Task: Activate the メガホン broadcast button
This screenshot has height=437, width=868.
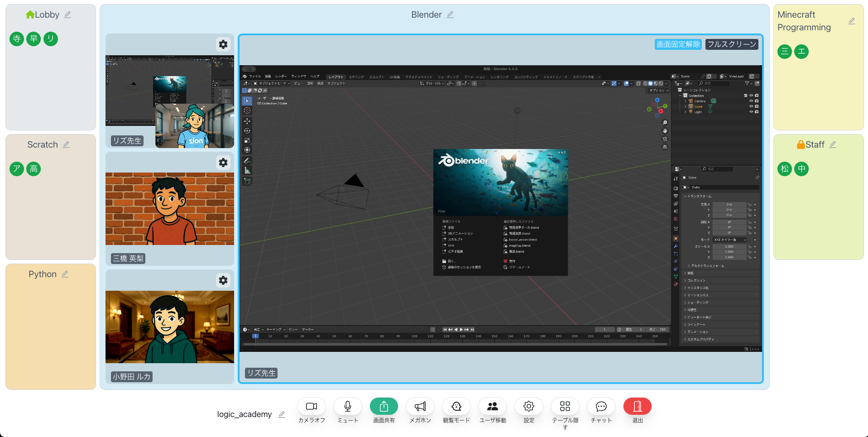Action: coord(420,406)
